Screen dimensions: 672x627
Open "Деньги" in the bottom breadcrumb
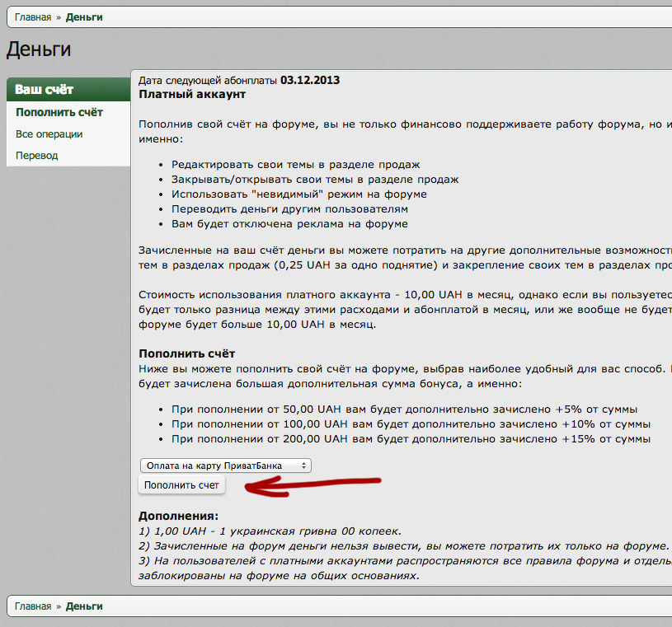pos(84,606)
